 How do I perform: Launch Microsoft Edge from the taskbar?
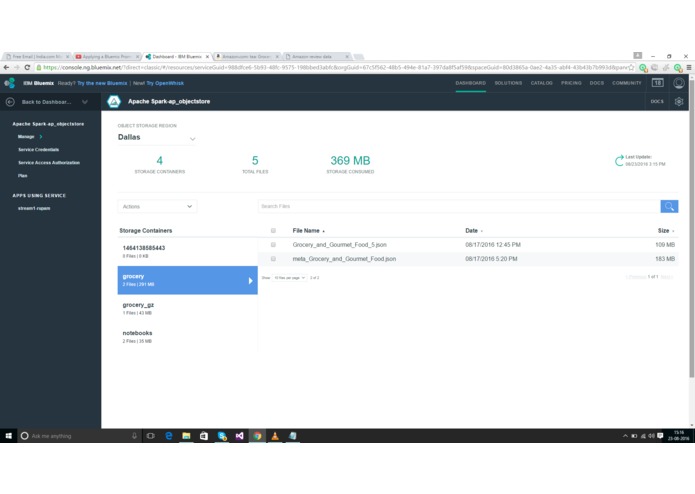(169, 436)
